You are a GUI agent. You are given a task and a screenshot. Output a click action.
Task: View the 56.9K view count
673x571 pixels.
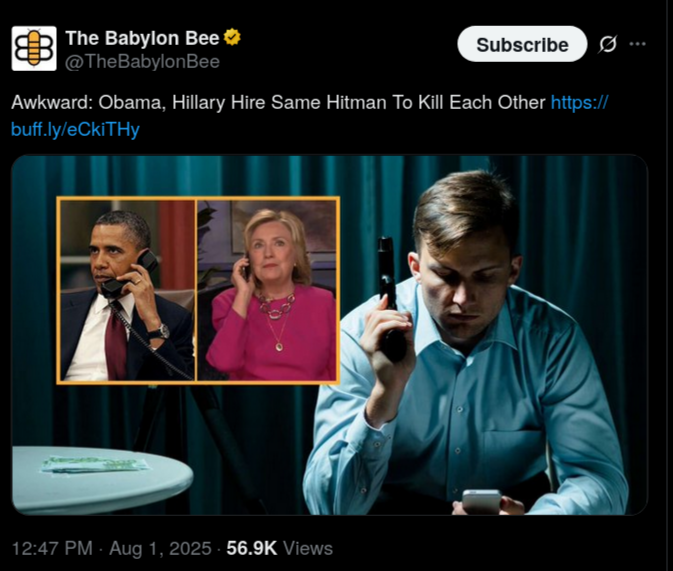252,548
